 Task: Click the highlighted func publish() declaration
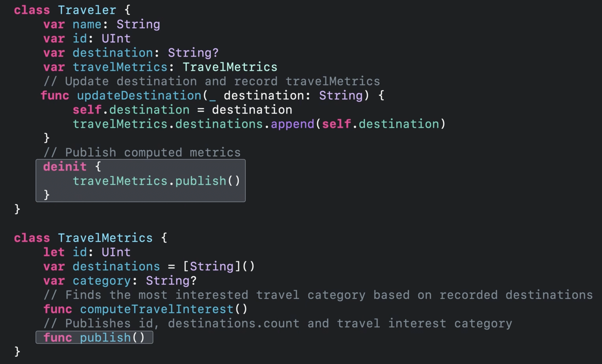(x=94, y=338)
